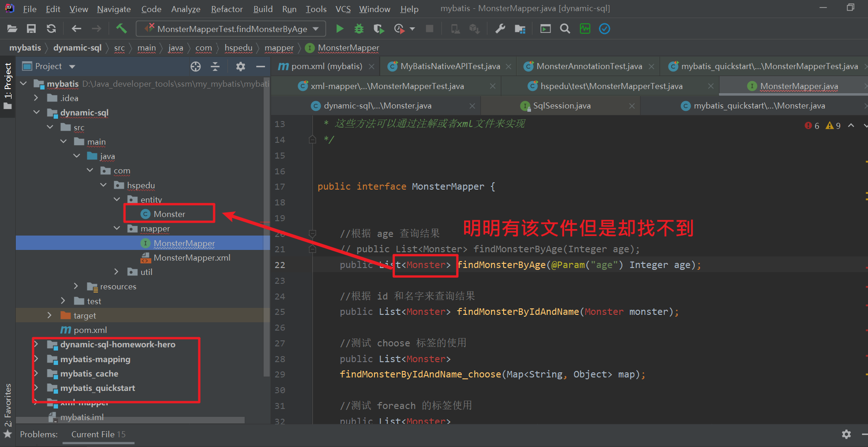The image size is (868, 447).
Task: Navigate back with the left arrow icon
Action: pyautogui.click(x=77, y=29)
